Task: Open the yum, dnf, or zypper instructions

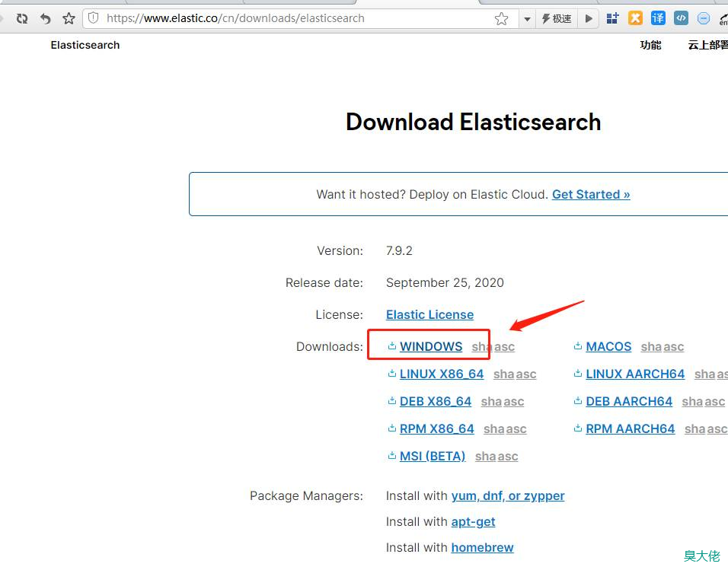Action: tap(508, 496)
